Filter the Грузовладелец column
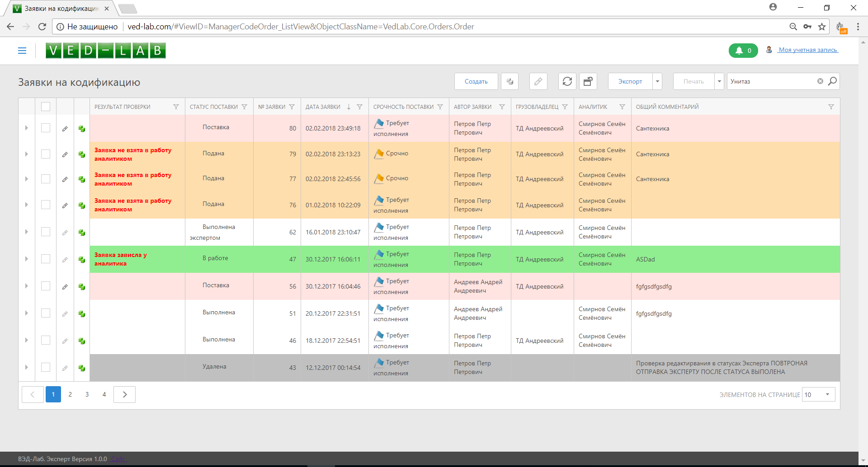Image resolution: width=868 pixels, height=467 pixels. point(565,107)
